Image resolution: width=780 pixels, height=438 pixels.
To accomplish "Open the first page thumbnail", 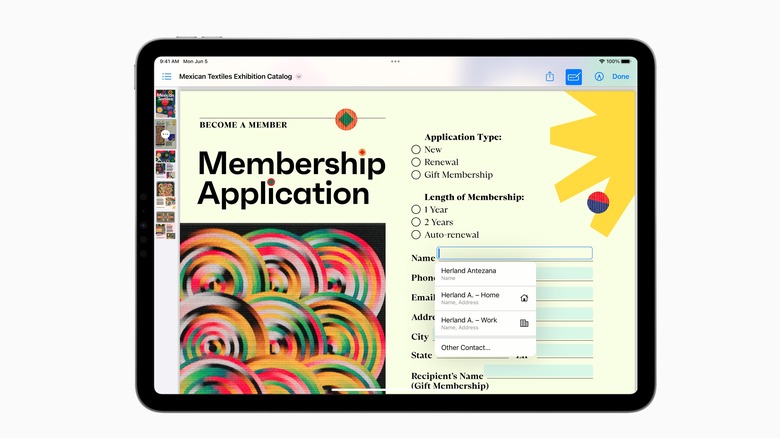I will (x=165, y=104).
